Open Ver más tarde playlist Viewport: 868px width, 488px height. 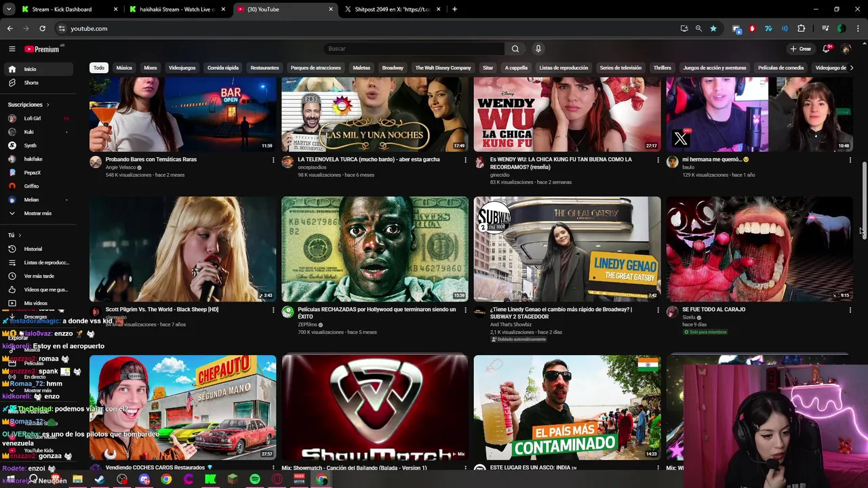coord(39,276)
